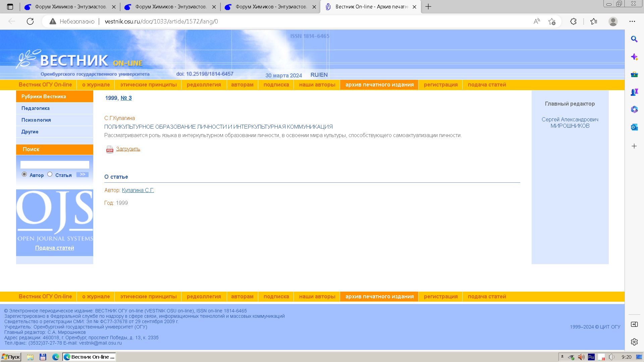Image resolution: width=644 pixels, height=362 pixels.
Task: Show hidden system tray icons
Action: tap(562, 357)
